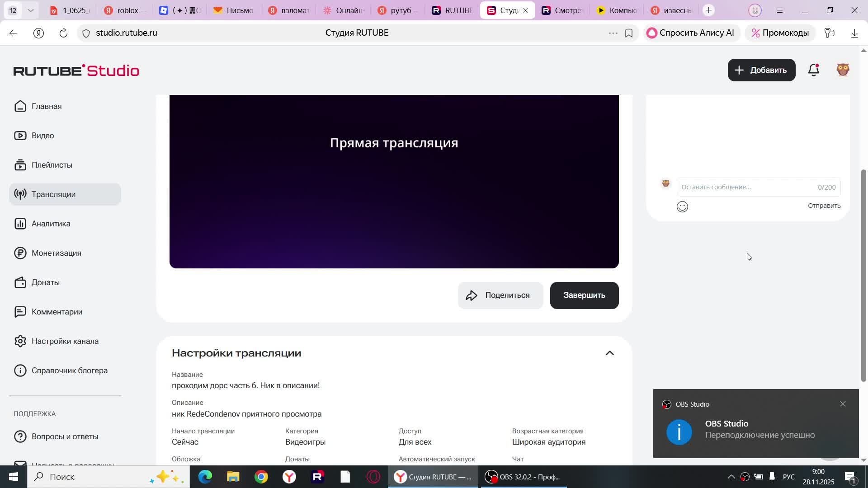Switch to the Письмо tab
The height and width of the screenshot is (488, 868).
(x=234, y=10)
